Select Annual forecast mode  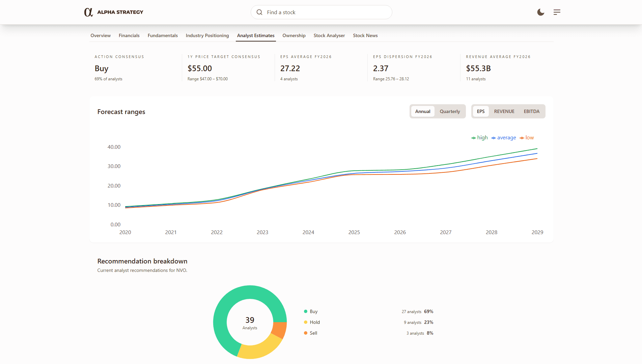(423, 111)
